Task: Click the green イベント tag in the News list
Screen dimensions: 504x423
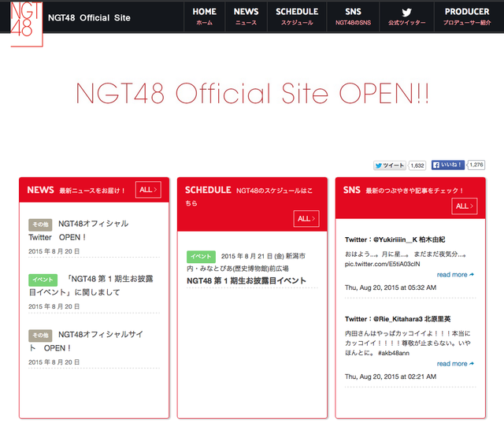Action: coord(43,280)
